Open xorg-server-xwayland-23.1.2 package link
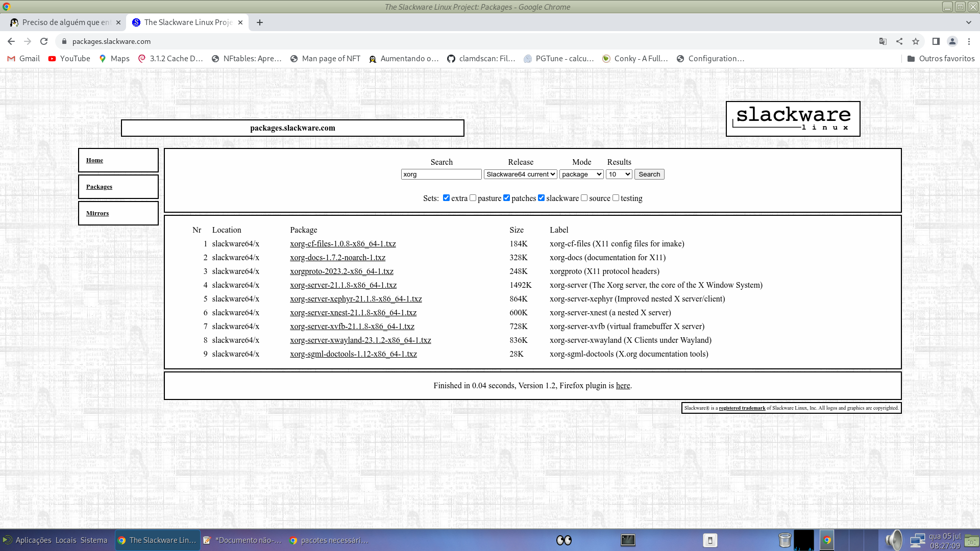Image resolution: width=980 pixels, height=551 pixels. pos(360,340)
